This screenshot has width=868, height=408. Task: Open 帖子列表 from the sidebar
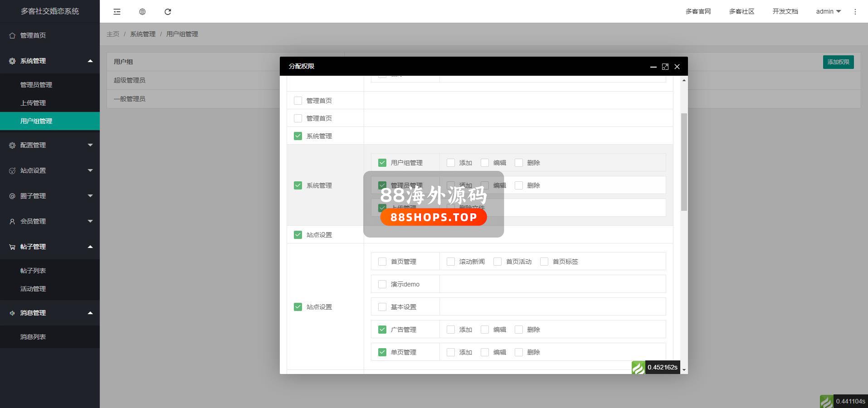click(33, 271)
